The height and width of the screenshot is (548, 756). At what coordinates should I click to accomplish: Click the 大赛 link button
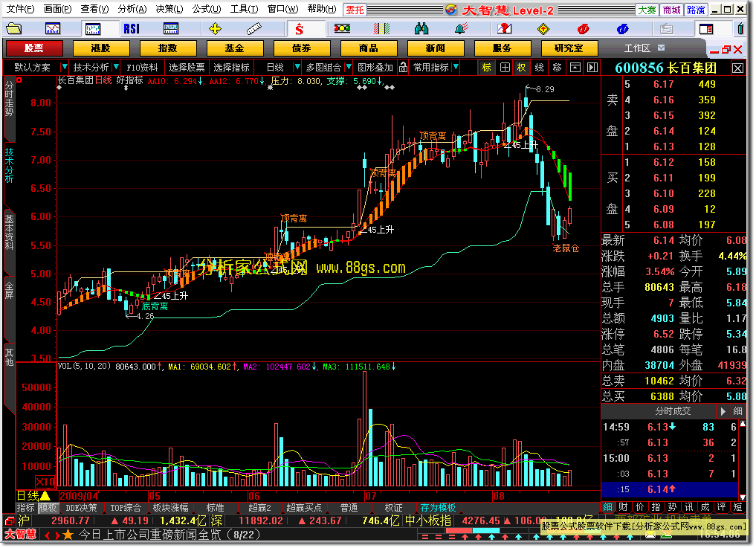(x=647, y=10)
